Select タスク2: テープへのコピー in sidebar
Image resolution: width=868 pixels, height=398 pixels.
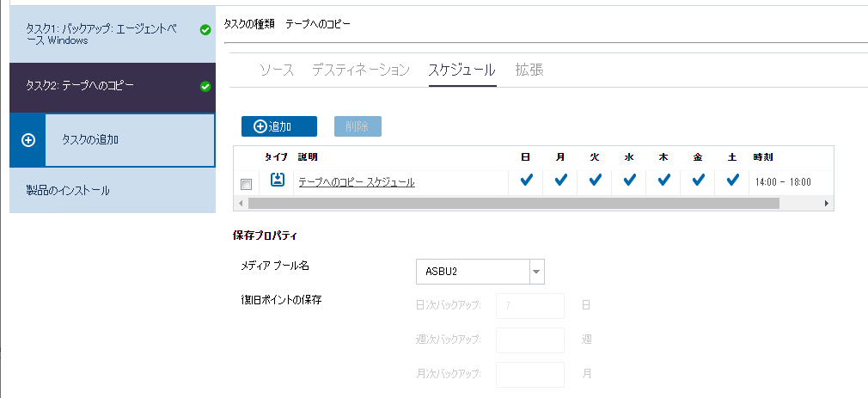[x=113, y=87]
